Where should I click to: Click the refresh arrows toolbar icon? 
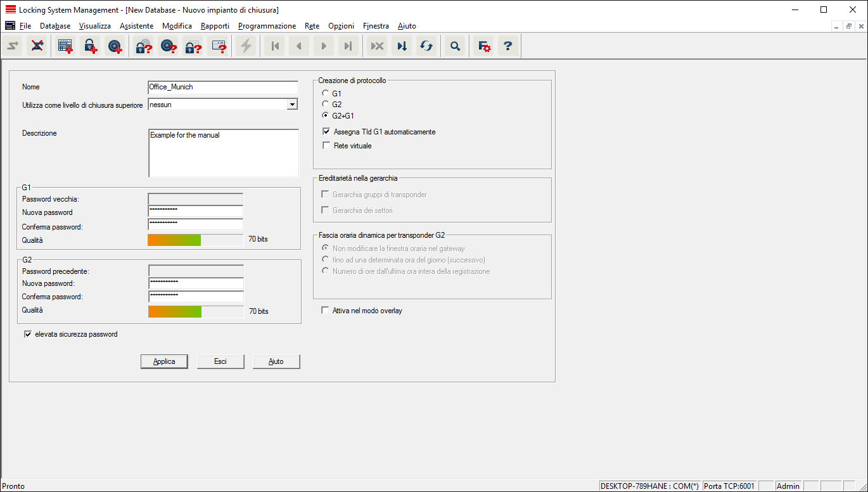tap(426, 46)
